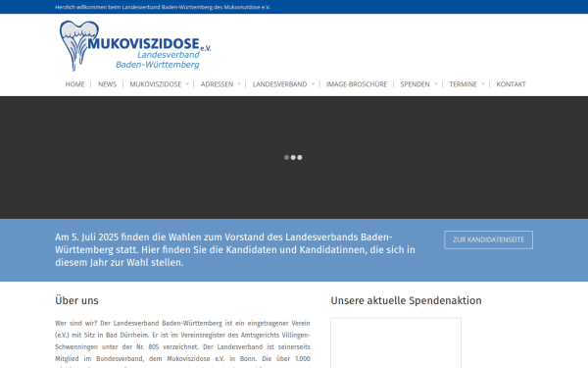Expand the ADRESSEN dropdown arrow

point(239,84)
